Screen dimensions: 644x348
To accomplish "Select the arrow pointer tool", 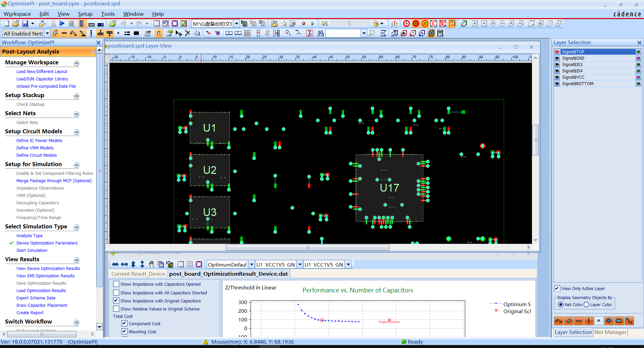I will (159, 33).
